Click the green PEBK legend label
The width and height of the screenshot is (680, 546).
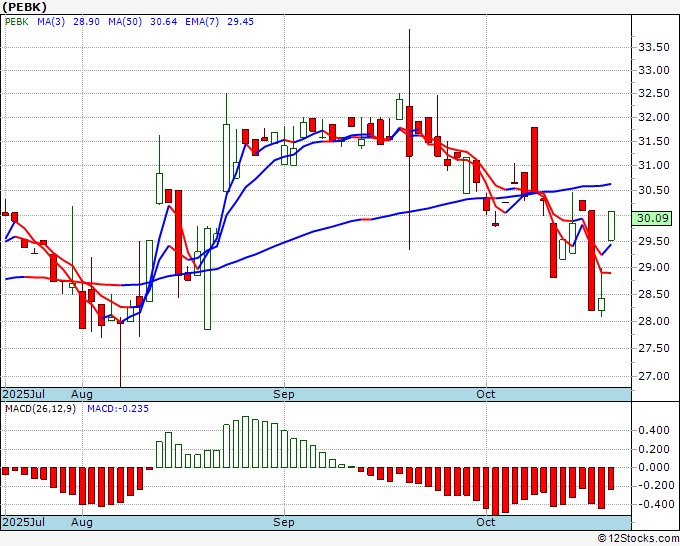coord(16,22)
